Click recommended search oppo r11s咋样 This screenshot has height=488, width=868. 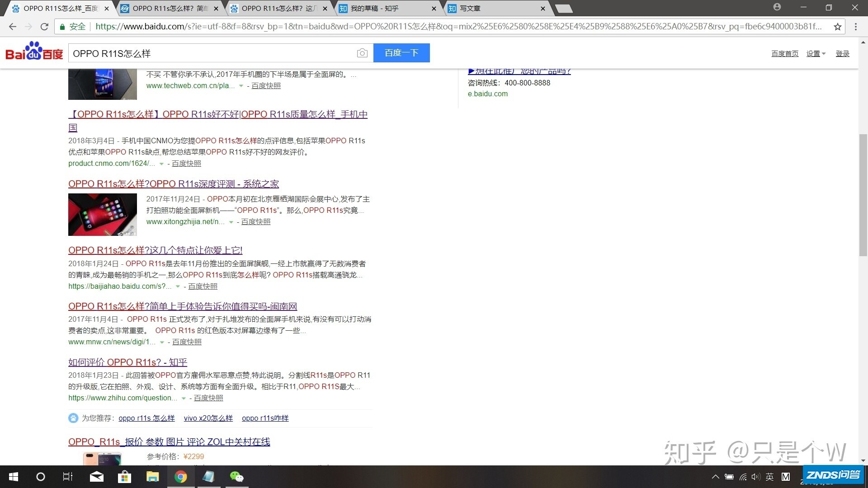pos(265,418)
